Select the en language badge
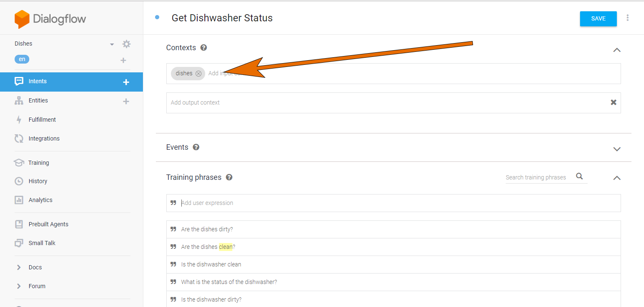 coord(22,59)
